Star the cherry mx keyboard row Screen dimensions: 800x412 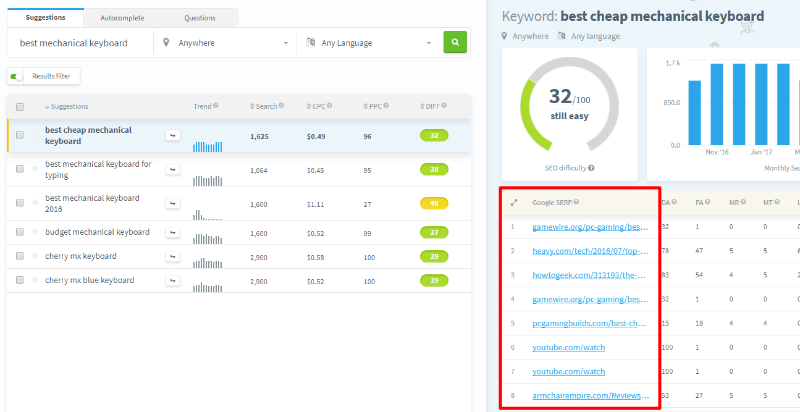(x=35, y=255)
